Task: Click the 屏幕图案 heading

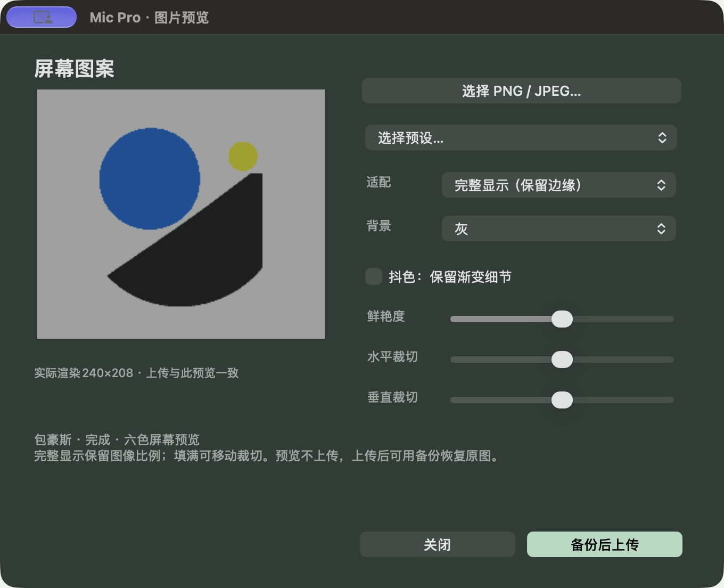Action: tap(75, 69)
